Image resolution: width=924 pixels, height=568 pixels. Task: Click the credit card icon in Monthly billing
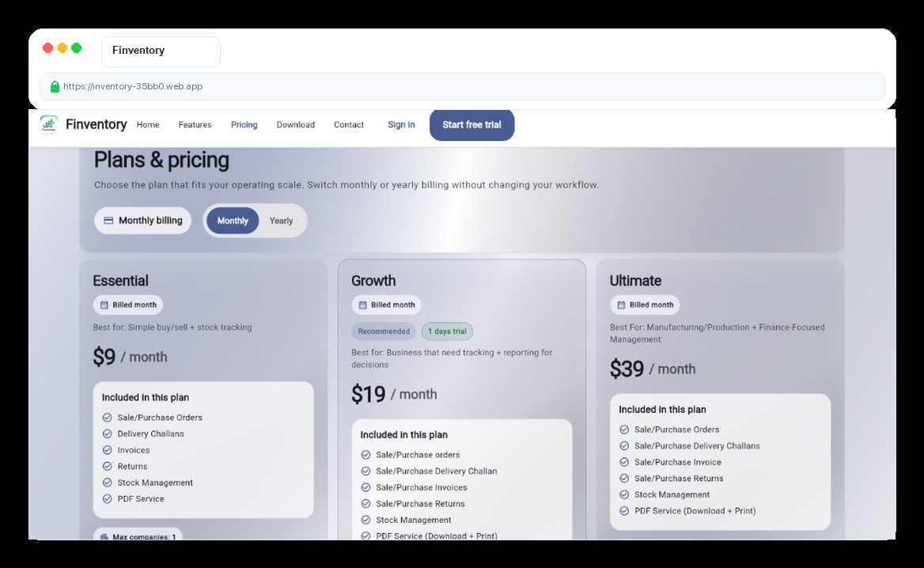108,221
